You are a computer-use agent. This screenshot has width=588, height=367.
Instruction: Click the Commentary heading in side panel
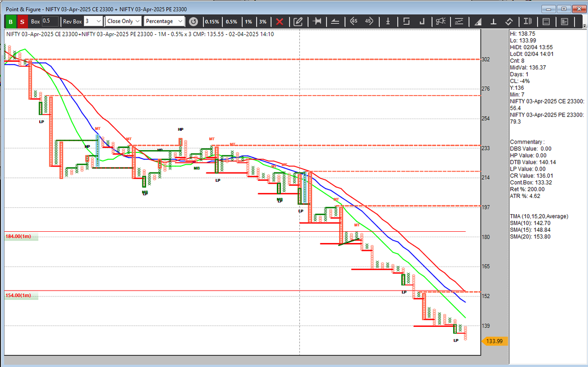pos(527,142)
